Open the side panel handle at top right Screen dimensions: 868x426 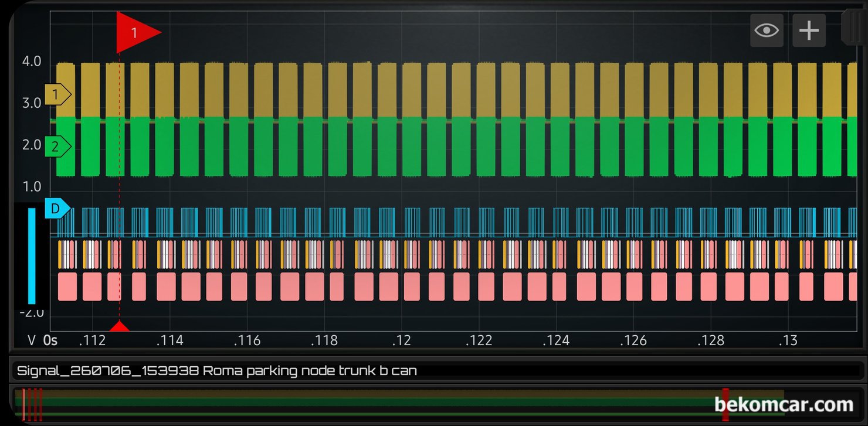[x=855, y=27]
